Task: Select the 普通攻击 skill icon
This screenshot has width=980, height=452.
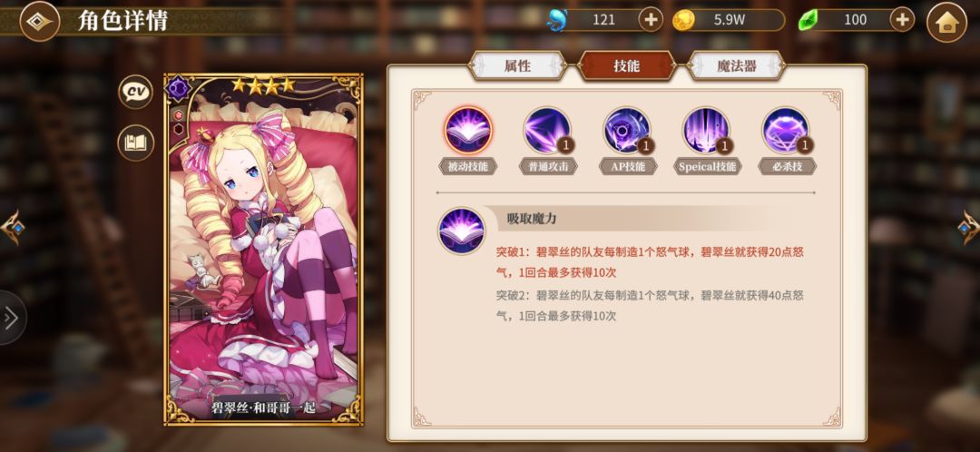Action: click(x=547, y=131)
